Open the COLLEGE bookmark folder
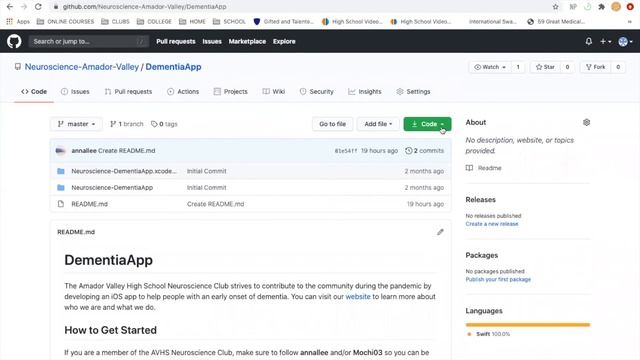 [x=154, y=22]
